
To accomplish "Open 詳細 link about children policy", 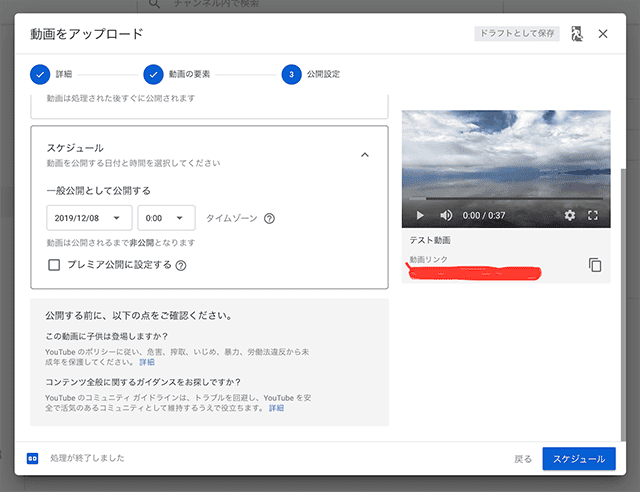I will [x=147, y=362].
